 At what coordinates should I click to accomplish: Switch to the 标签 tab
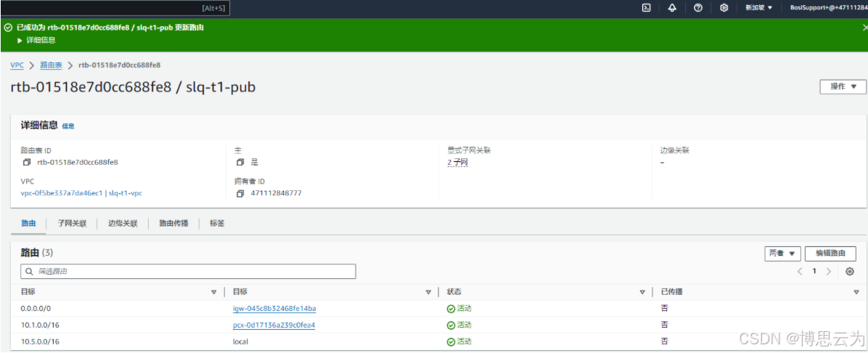pyautogui.click(x=217, y=223)
